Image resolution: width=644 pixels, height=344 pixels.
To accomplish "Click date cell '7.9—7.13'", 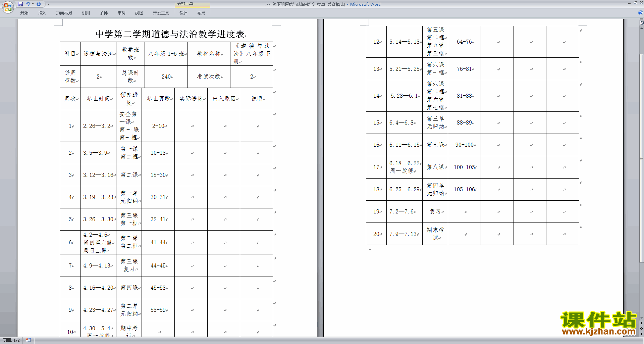I will click(x=405, y=234).
